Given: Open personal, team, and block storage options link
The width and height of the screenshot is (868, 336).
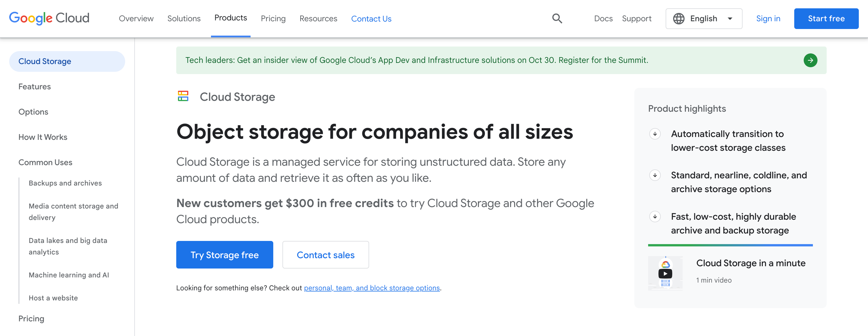Looking at the screenshot, I should point(372,288).
